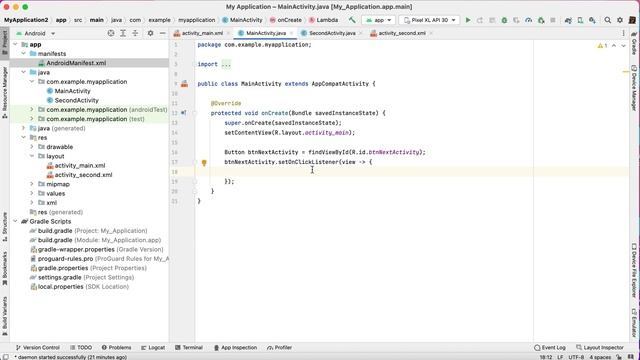Screen dimensions: 640x360
Task: Collapse the layout folder
Action: click(32, 156)
